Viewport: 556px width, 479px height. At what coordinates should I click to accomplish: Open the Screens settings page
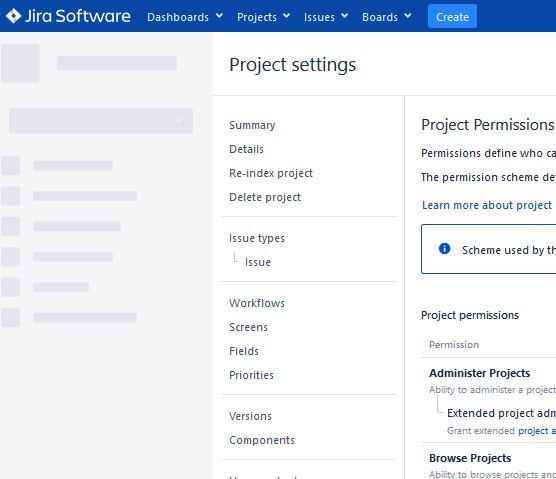(248, 327)
